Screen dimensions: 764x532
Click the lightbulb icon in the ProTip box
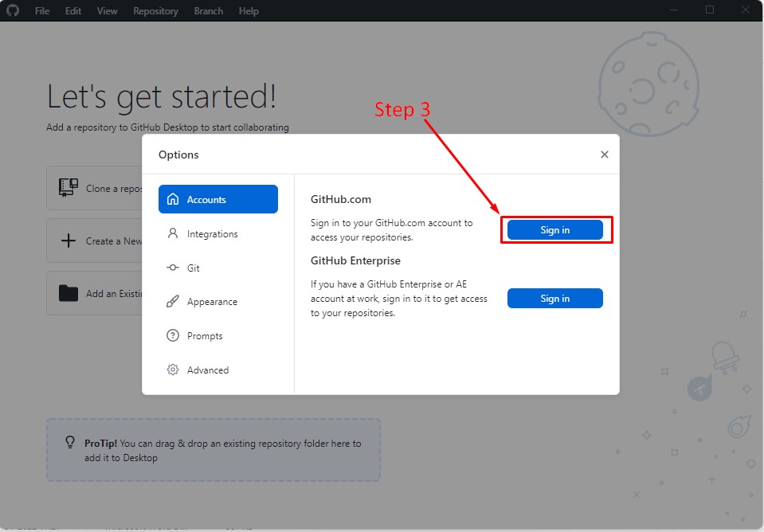pyautogui.click(x=70, y=442)
